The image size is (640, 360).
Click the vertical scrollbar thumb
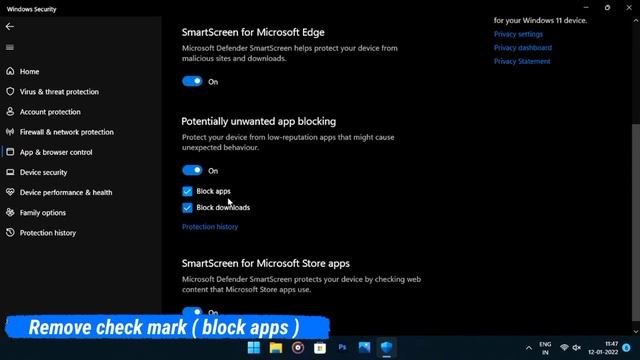click(636, 222)
